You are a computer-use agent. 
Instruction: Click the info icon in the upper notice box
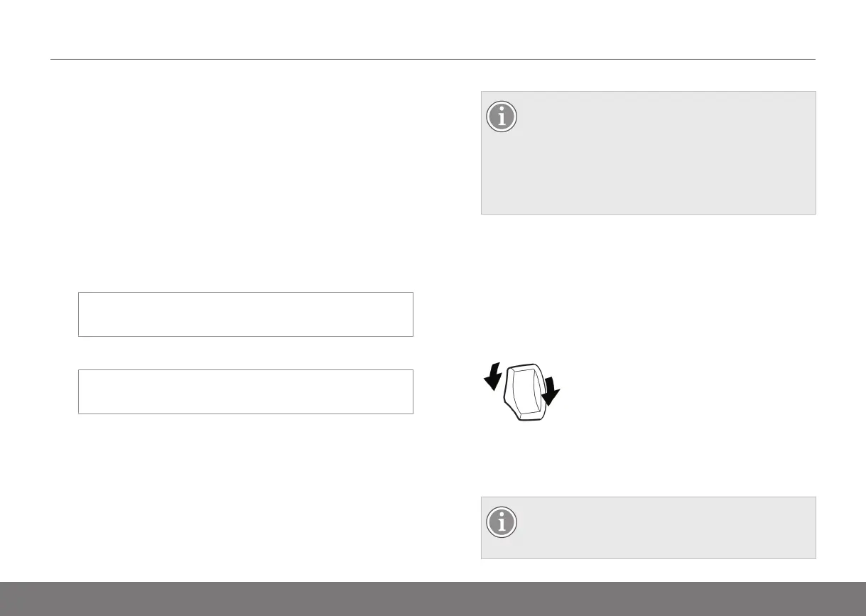pyautogui.click(x=502, y=118)
